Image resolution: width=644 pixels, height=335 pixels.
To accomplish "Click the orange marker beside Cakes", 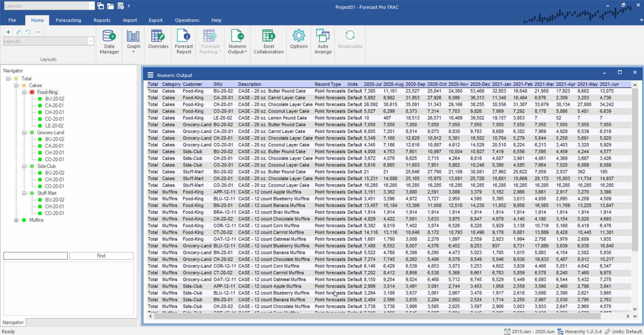I will 24,86.
